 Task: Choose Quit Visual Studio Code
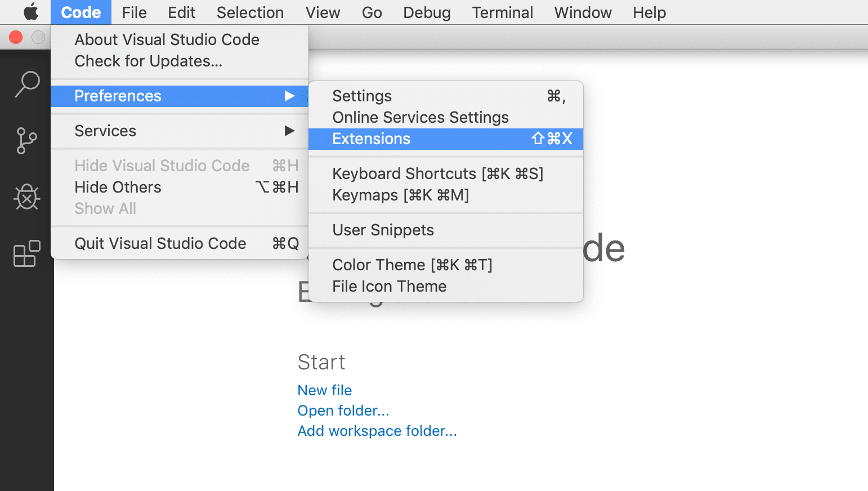[x=180, y=243]
